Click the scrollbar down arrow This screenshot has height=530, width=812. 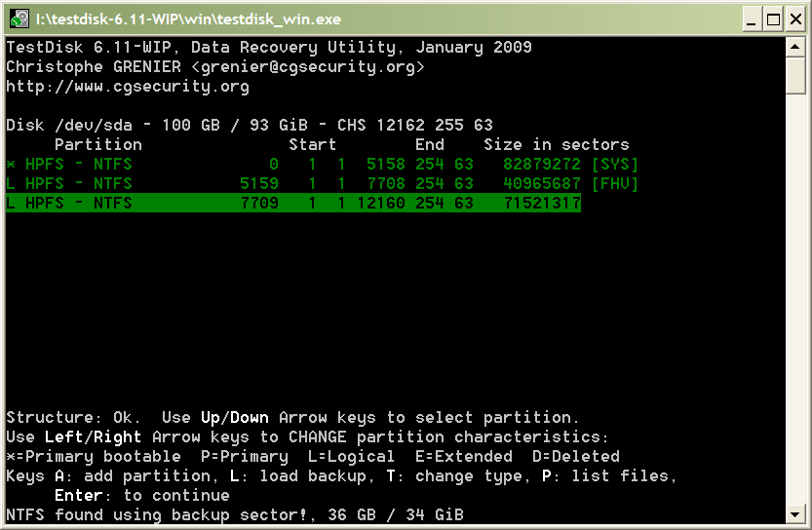click(794, 514)
